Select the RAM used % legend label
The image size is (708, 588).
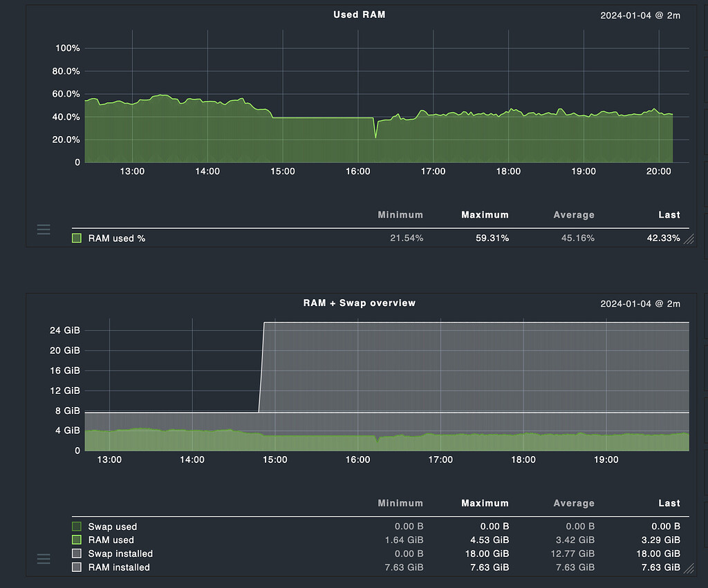116,238
